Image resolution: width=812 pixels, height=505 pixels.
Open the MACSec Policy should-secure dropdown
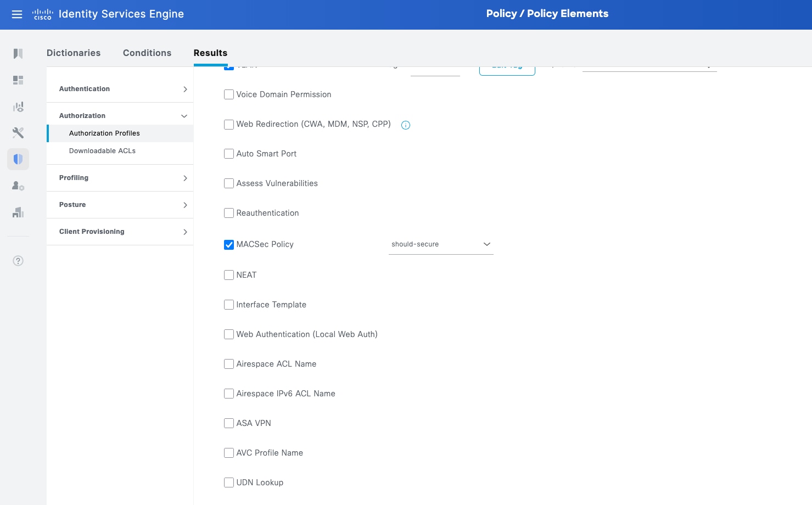[x=440, y=244]
